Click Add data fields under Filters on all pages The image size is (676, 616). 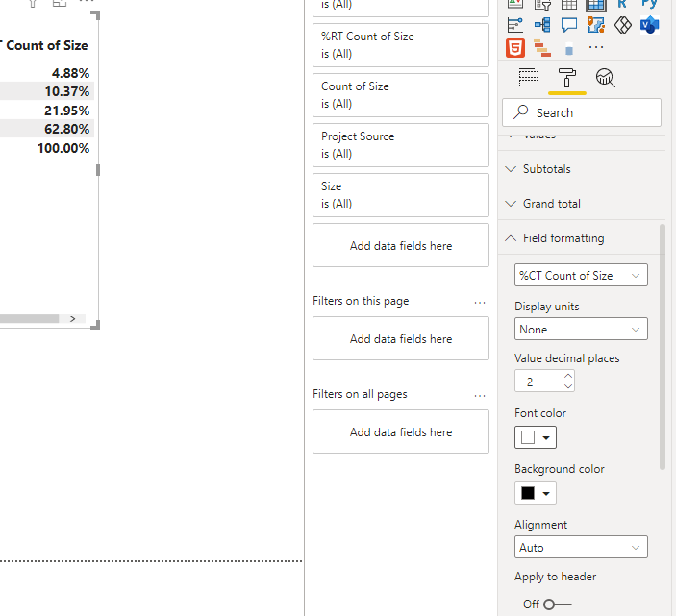(x=401, y=432)
